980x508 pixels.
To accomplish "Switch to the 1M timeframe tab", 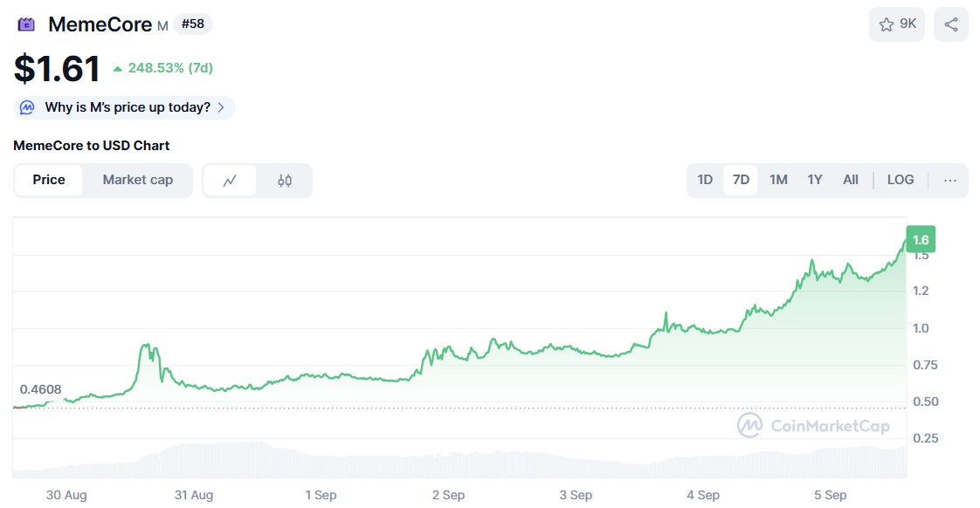I will (777, 180).
